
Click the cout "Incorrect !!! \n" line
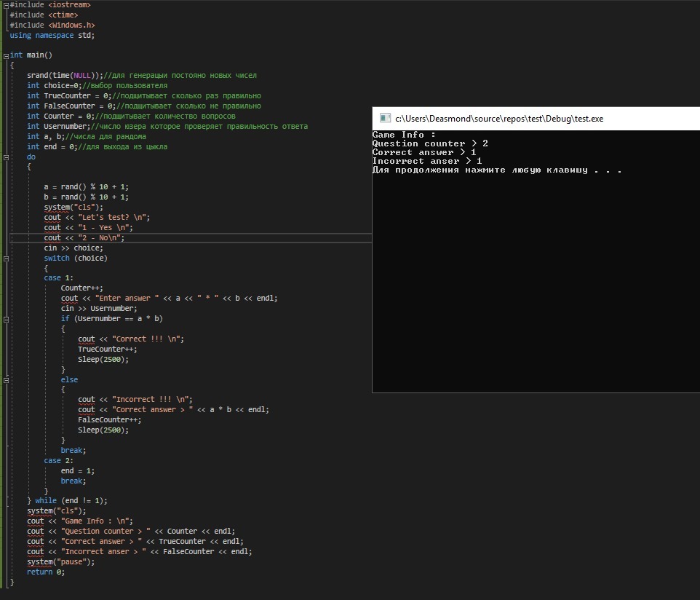[135, 400]
